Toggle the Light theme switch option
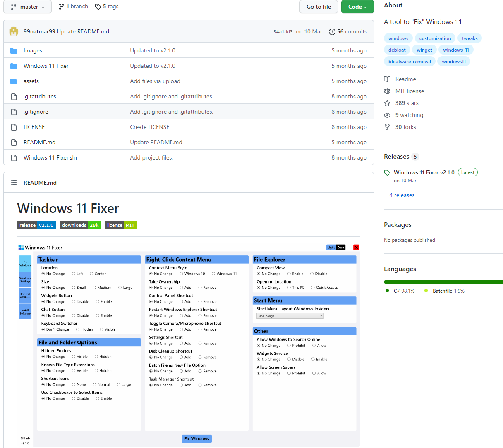Screen dimensions: 503x448 (331, 248)
